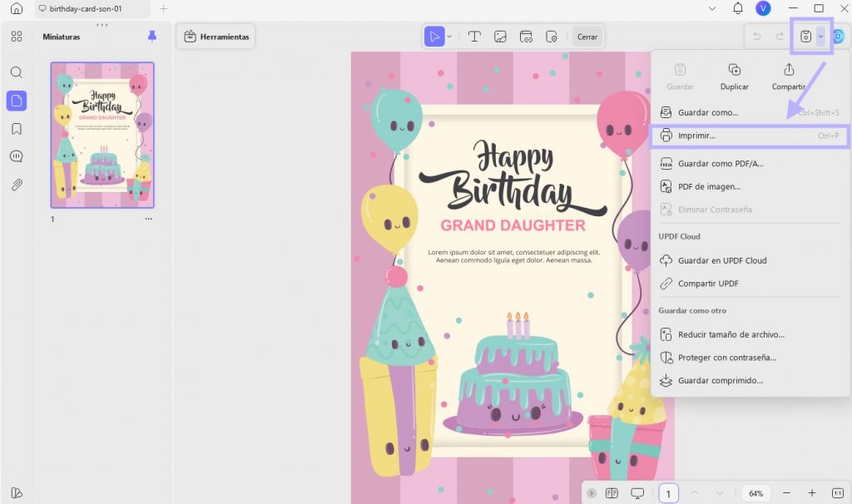Image resolution: width=852 pixels, height=504 pixels.
Task: Open the attachments paperclip panel
Action: click(17, 185)
